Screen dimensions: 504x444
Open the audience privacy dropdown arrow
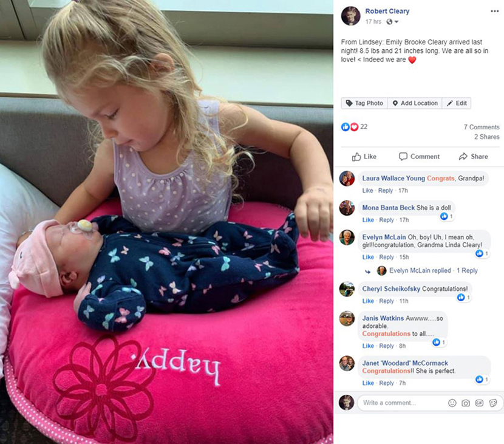click(397, 22)
